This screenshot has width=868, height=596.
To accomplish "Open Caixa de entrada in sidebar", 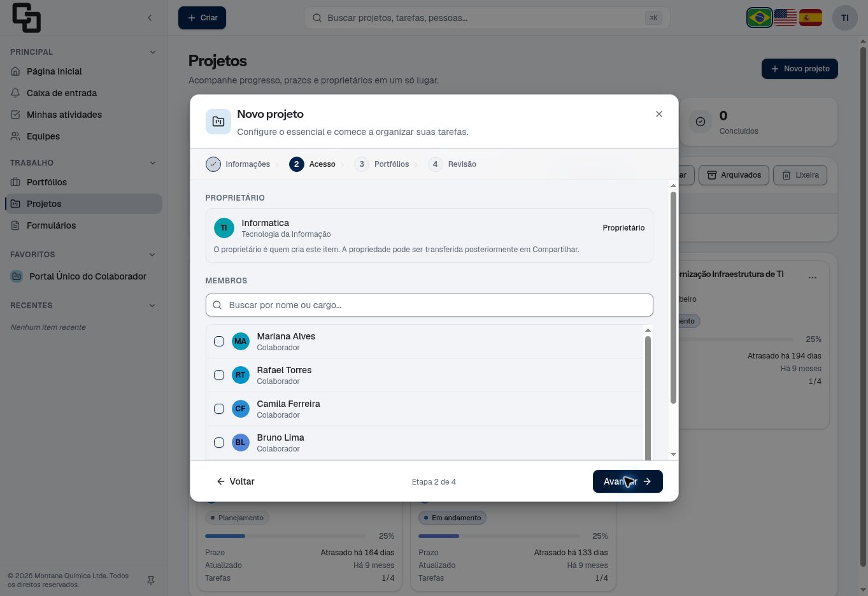I will [82, 93].
